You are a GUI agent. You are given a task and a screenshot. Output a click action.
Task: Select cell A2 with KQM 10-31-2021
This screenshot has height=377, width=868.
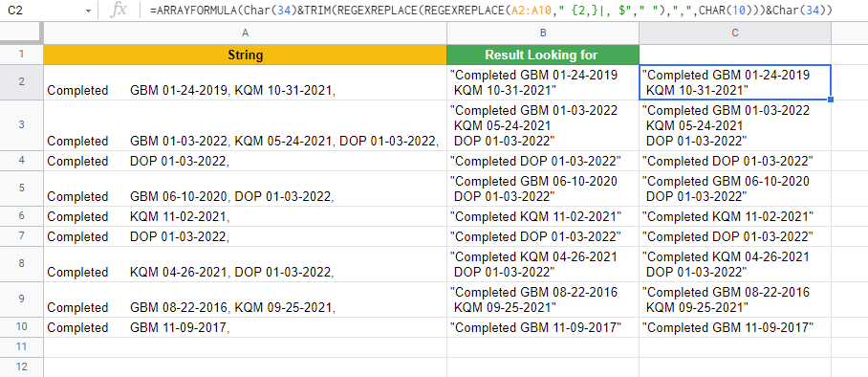(246, 82)
